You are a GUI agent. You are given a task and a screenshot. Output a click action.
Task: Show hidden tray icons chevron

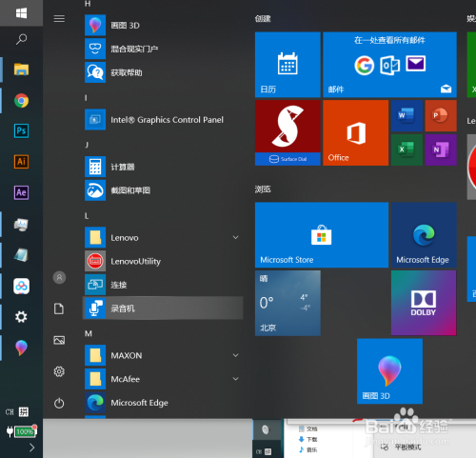click(x=31, y=448)
